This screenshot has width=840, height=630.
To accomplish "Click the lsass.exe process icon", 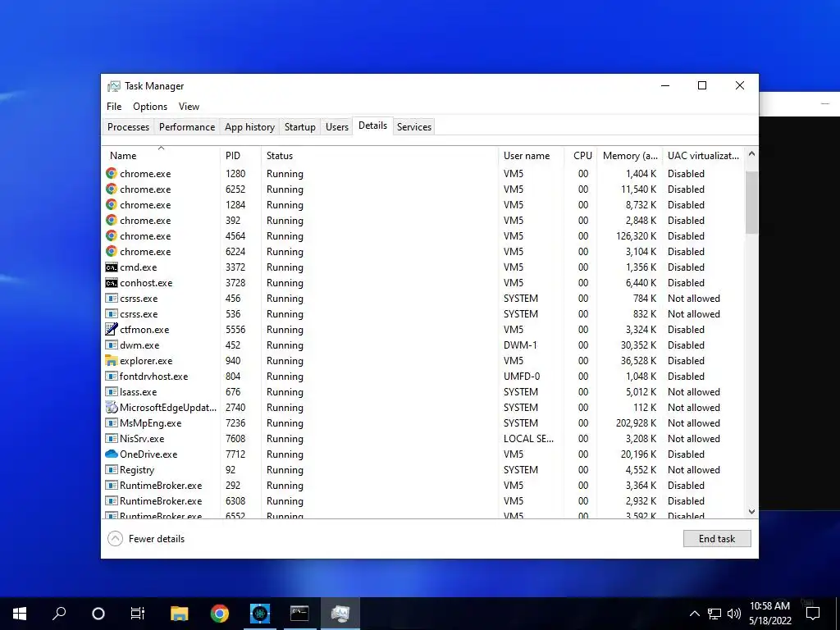I will point(112,391).
